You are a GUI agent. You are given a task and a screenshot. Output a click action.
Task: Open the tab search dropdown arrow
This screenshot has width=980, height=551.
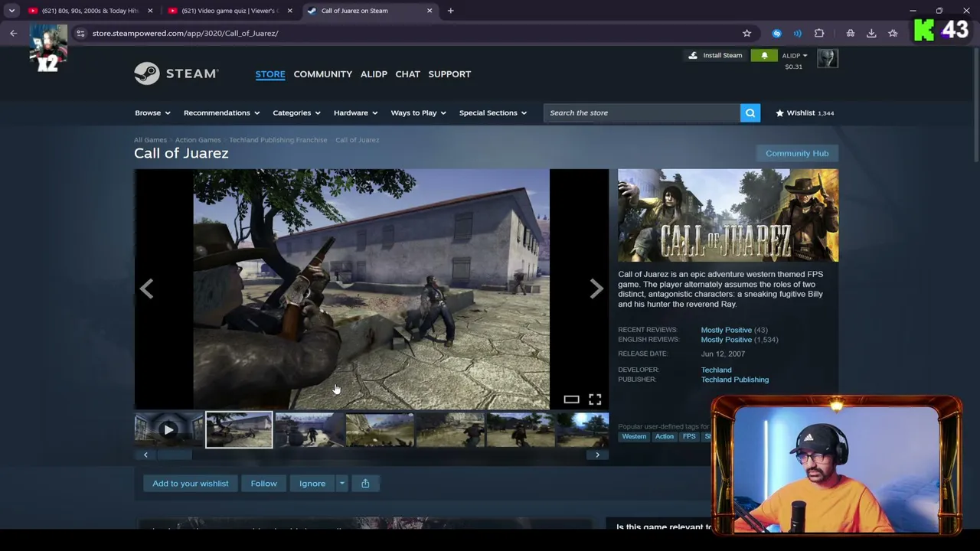coord(11,11)
